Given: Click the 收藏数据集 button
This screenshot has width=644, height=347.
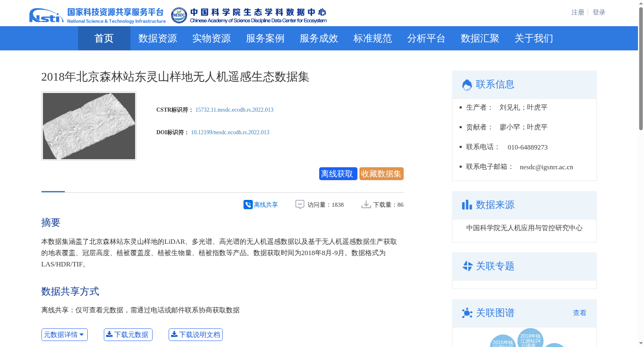Looking at the screenshot, I should [382, 174].
